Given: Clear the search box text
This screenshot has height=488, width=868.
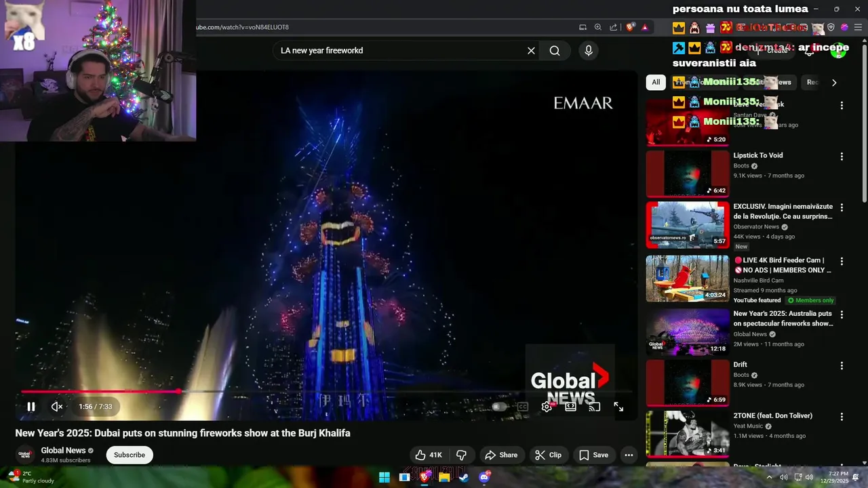Looking at the screenshot, I should [531, 50].
